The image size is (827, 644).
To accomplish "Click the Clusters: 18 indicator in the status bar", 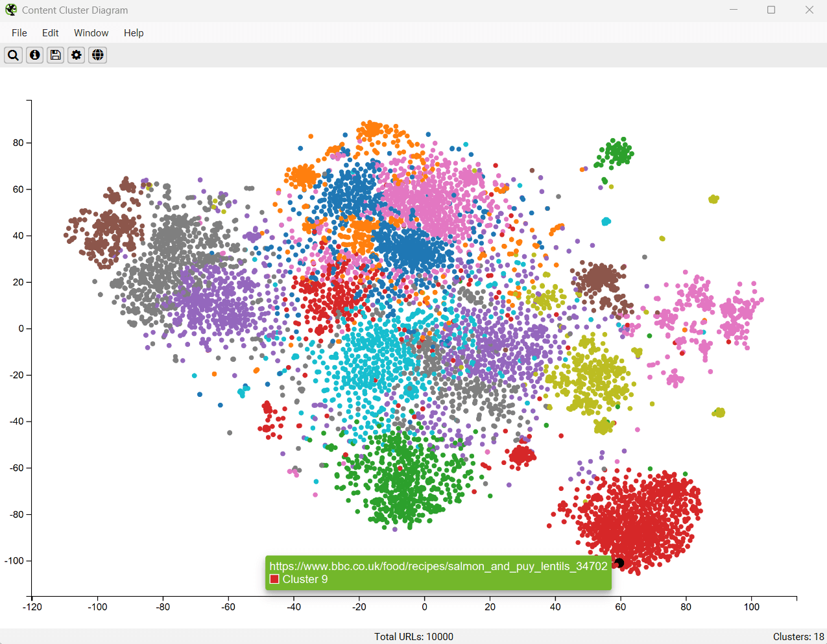I will click(x=798, y=637).
